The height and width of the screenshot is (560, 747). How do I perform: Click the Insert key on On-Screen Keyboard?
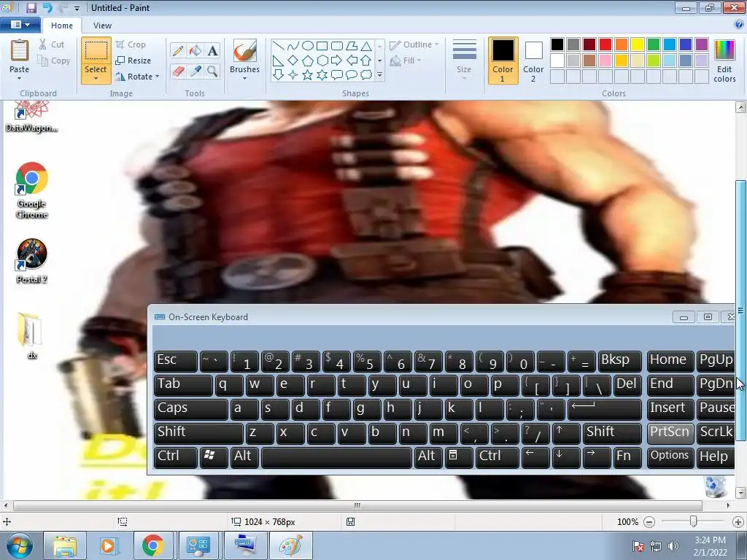click(670, 408)
